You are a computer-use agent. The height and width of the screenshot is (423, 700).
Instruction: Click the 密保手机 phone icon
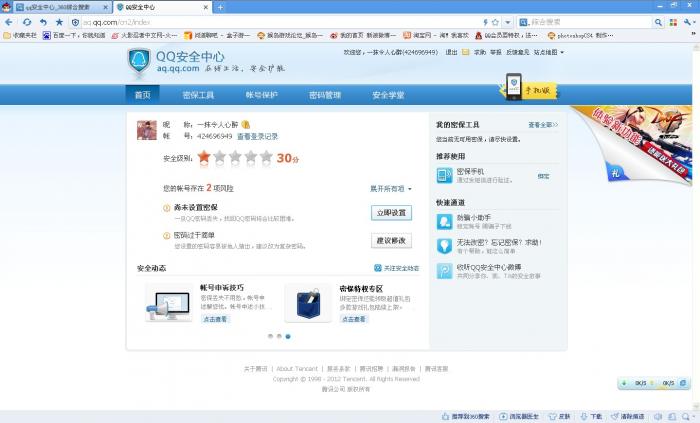pyautogui.click(x=445, y=175)
